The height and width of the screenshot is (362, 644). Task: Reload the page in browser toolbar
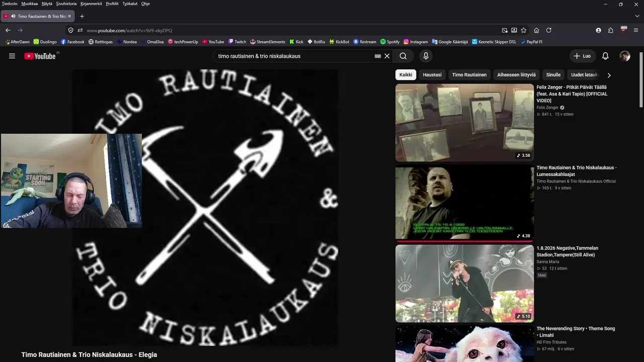point(548,30)
